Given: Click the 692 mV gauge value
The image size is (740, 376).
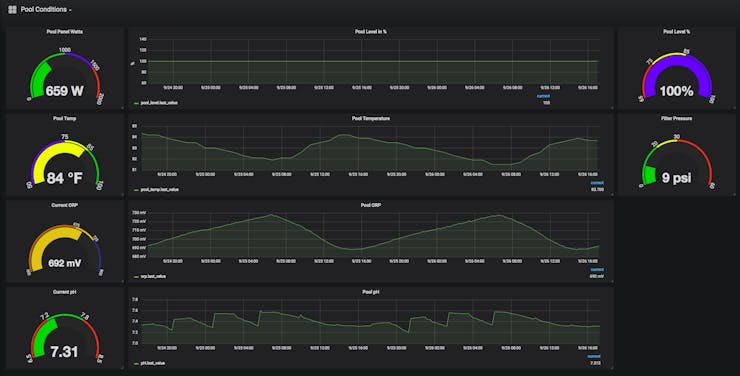Looking at the screenshot, I should [65, 263].
